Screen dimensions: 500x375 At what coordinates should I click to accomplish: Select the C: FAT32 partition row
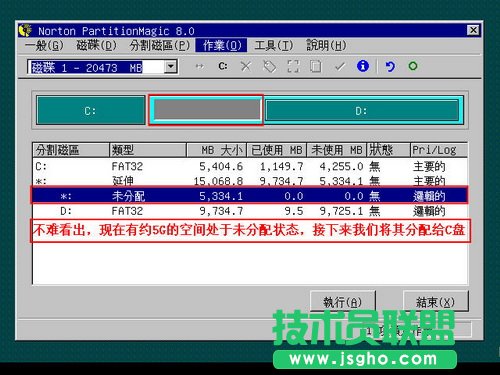(x=250, y=166)
